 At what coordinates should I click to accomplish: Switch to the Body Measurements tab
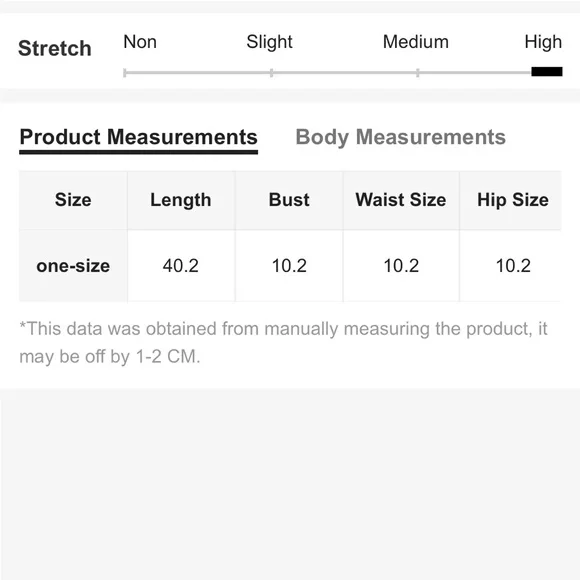(401, 137)
